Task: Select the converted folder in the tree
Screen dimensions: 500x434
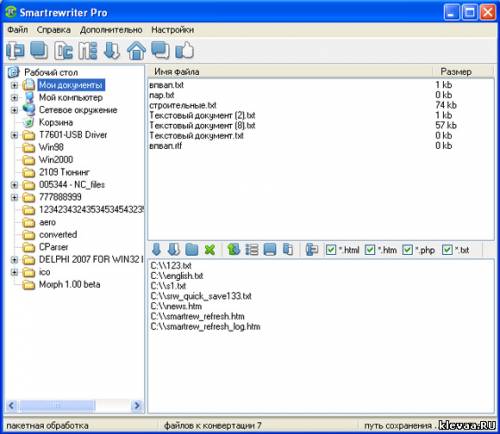Action: tap(58, 234)
